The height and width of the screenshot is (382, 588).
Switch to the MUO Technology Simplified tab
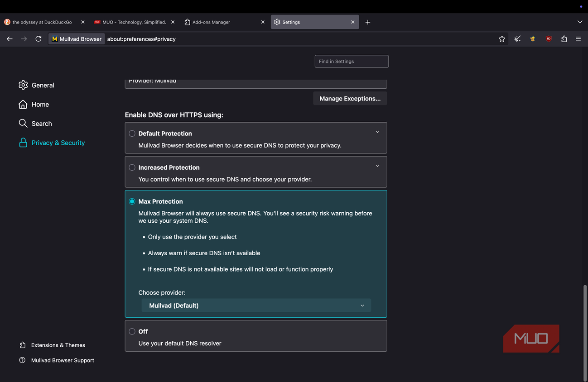point(135,22)
